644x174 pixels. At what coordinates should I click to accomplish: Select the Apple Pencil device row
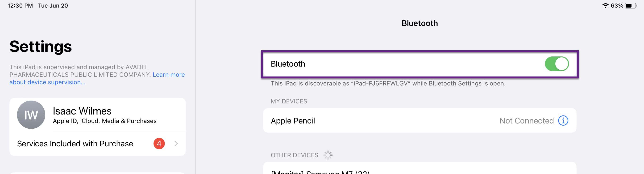click(420, 121)
